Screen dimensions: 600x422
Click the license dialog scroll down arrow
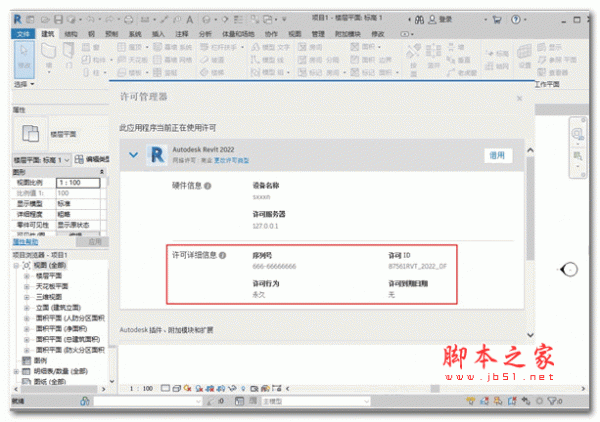530,335
